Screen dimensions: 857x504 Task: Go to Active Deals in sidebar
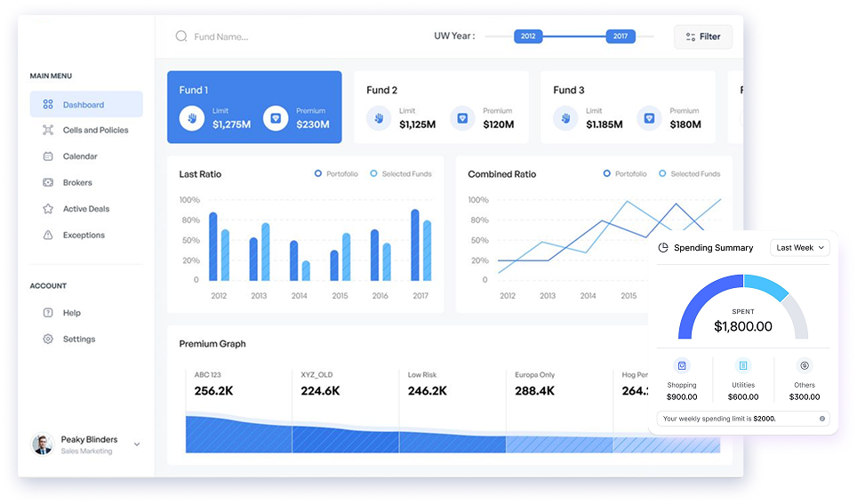tap(86, 209)
